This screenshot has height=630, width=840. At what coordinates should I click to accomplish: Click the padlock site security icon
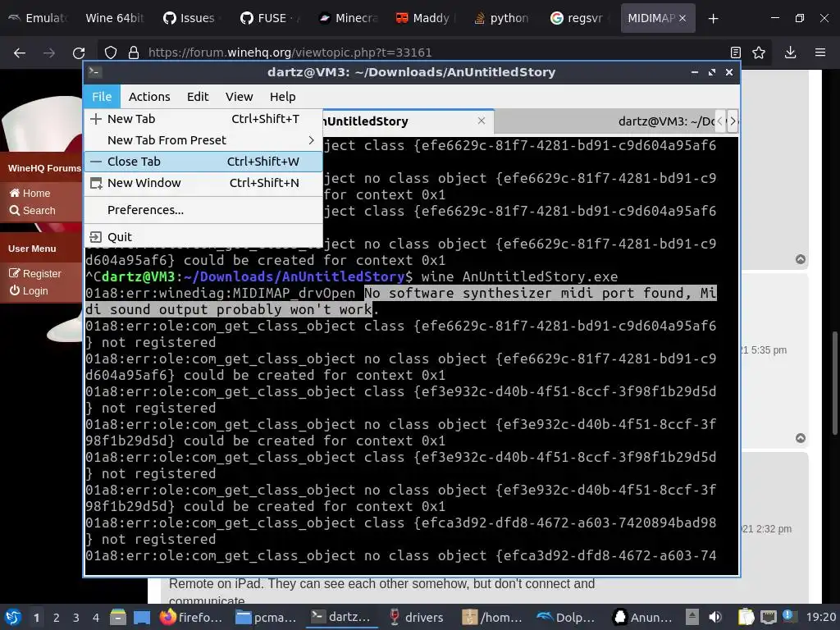click(x=134, y=52)
